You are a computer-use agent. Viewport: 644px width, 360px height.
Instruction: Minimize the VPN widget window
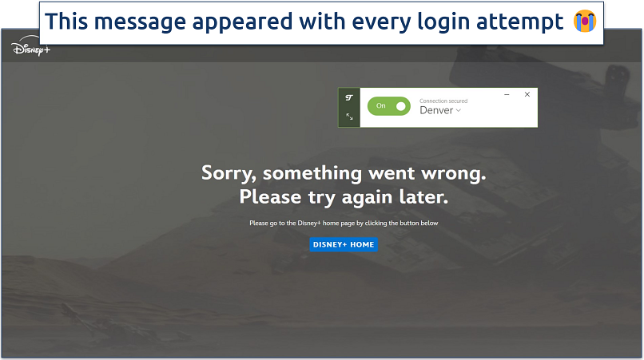pyautogui.click(x=507, y=94)
